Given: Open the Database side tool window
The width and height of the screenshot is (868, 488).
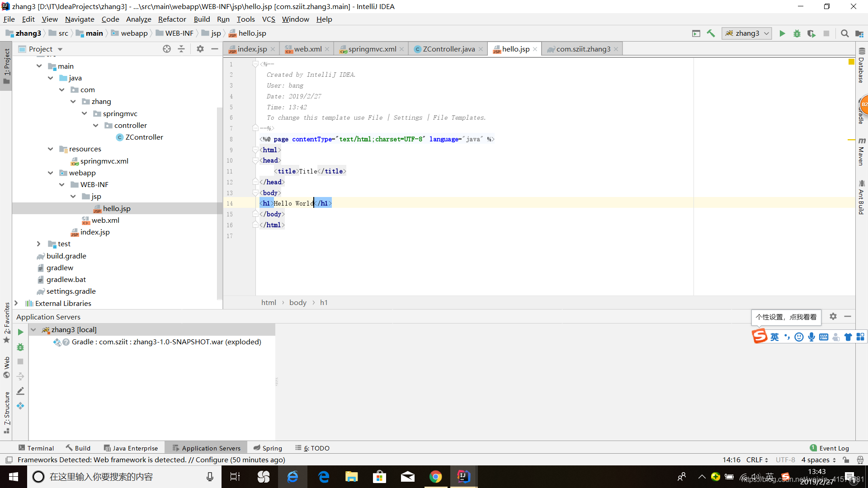Looking at the screenshot, I should click(x=862, y=66).
